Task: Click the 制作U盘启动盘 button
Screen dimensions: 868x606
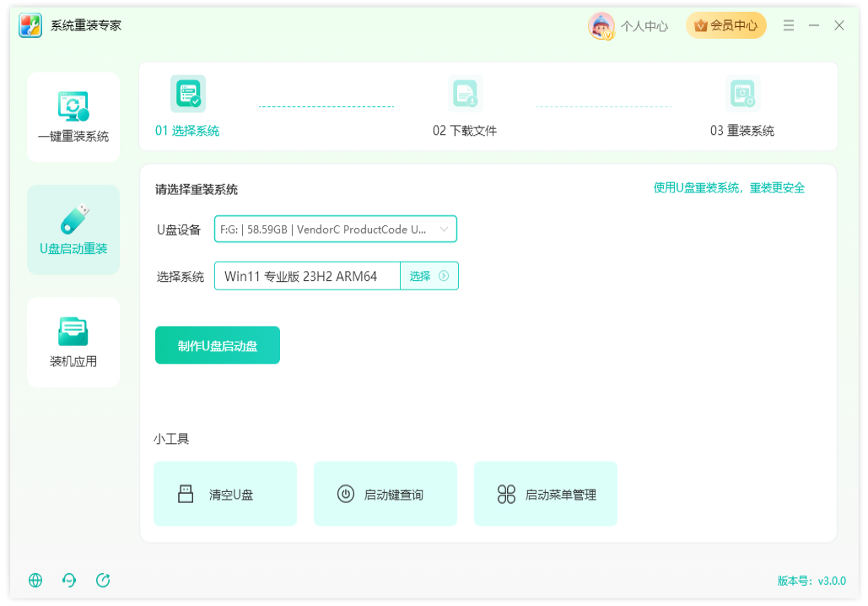Action: 218,346
